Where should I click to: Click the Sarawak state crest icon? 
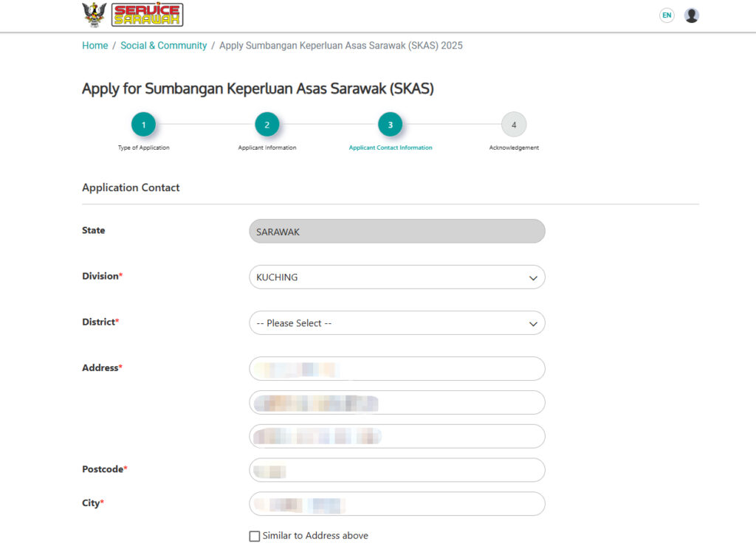pyautogui.click(x=94, y=15)
